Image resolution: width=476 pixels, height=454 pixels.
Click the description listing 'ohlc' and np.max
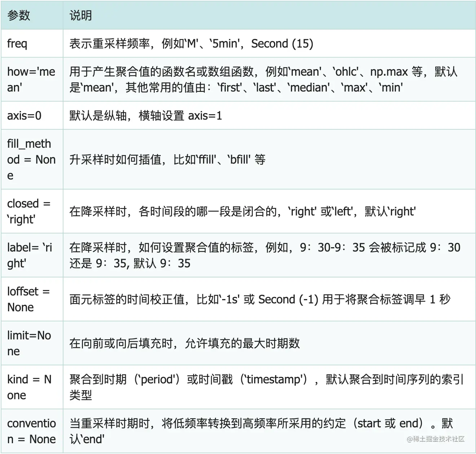tap(269, 79)
